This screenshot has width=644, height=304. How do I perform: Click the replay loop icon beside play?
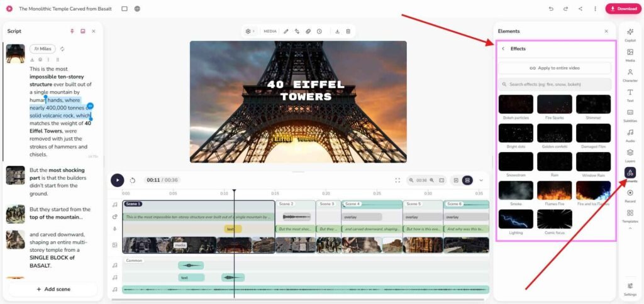pos(133,180)
